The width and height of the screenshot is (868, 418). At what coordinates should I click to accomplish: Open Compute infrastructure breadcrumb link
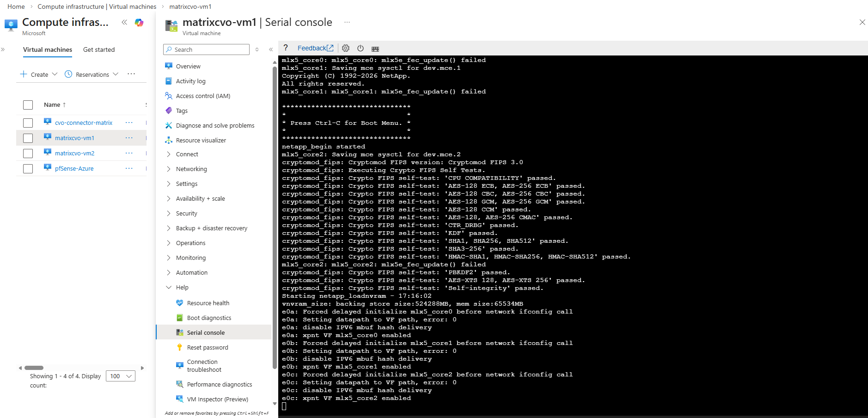pyautogui.click(x=97, y=6)
